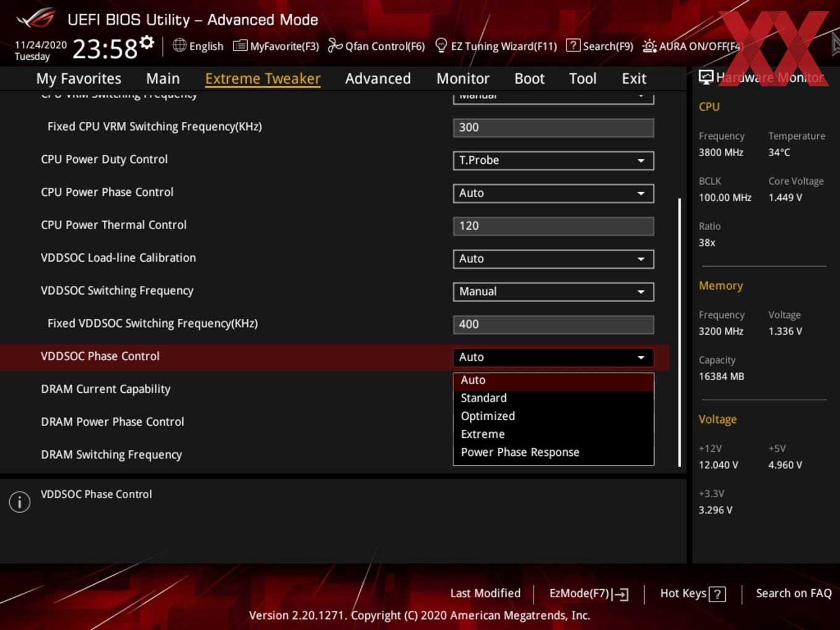Choose Extreme in the dropdown list
Screen dimensions: 840x630
point(553,434)
